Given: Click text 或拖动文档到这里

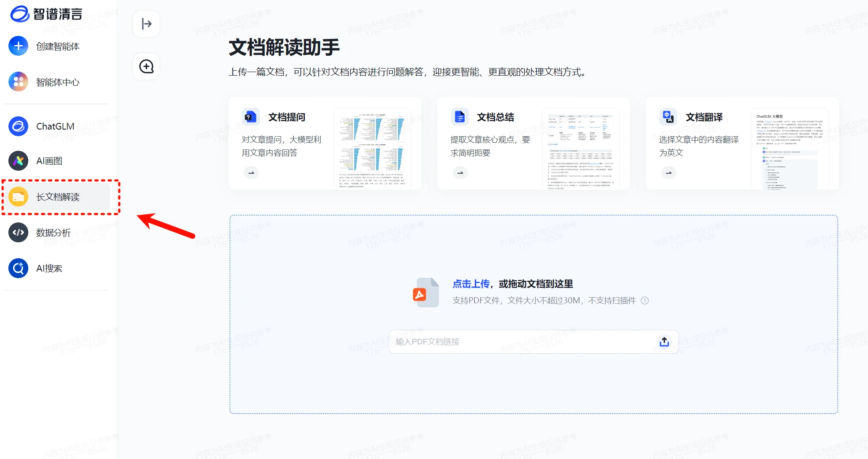Looking at the screenshot, I should pos(536,284).
